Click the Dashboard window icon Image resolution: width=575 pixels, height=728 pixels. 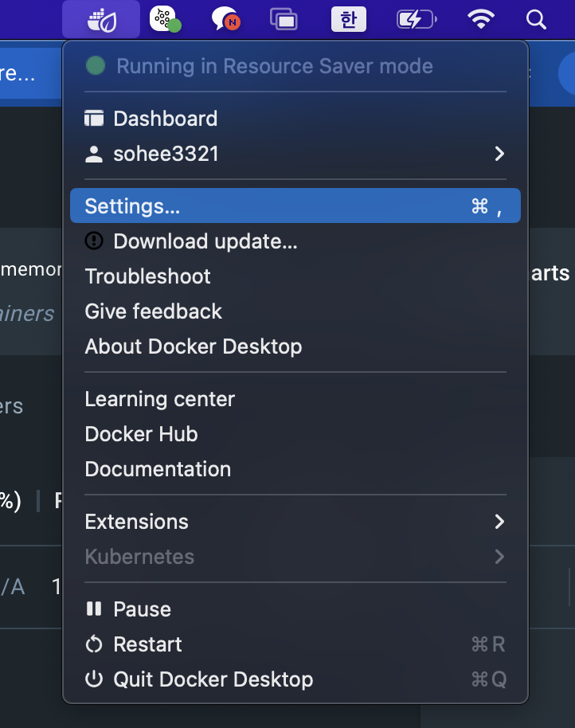pyautogui.click(x=94, y=119)
